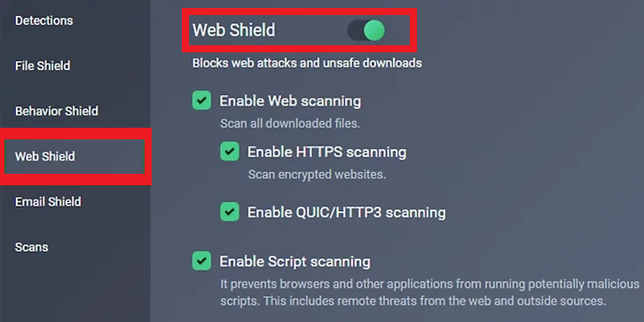Go to File Shield settings
The width and height of the screenshot is (644, 322).
[43, 66]
